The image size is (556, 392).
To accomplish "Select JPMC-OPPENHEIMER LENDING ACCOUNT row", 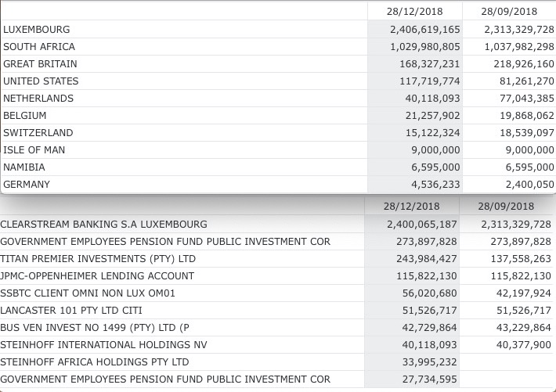I will [x=276, y=275].
